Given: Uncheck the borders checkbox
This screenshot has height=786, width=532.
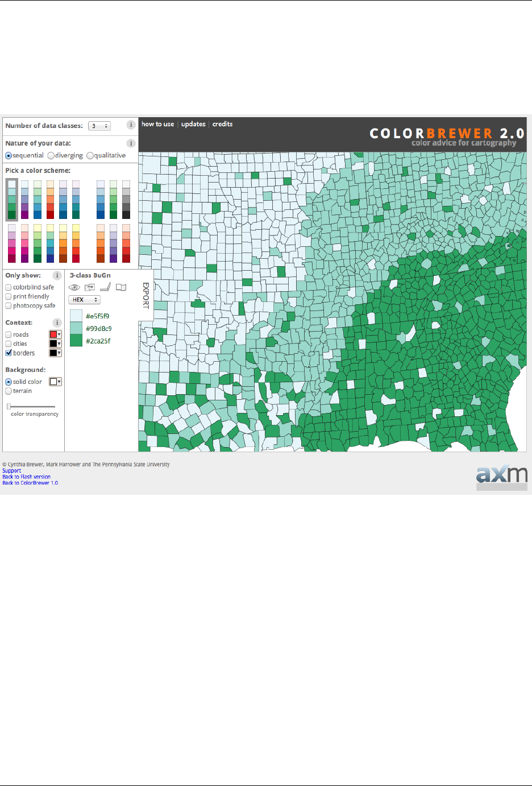Looking at the screenshot, I should tap(9, 353).
